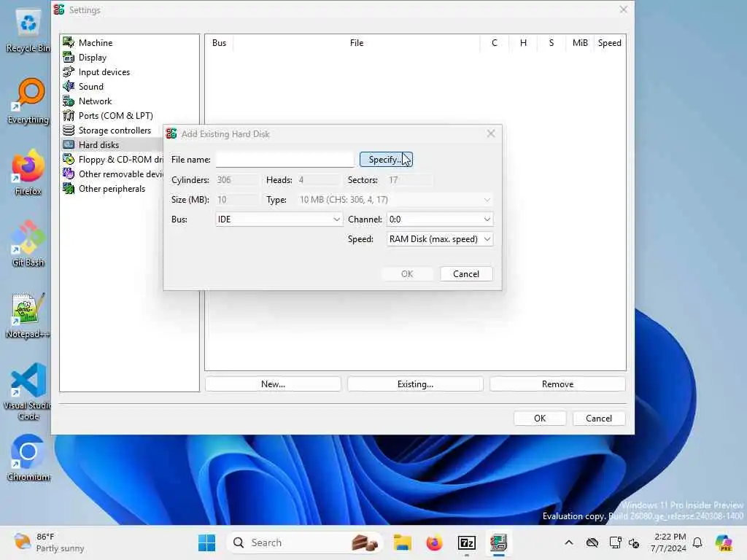Open the Speed dropdown (RAM Disk)
The width and height of the screenshot is (747, 560).
point(440,239)
